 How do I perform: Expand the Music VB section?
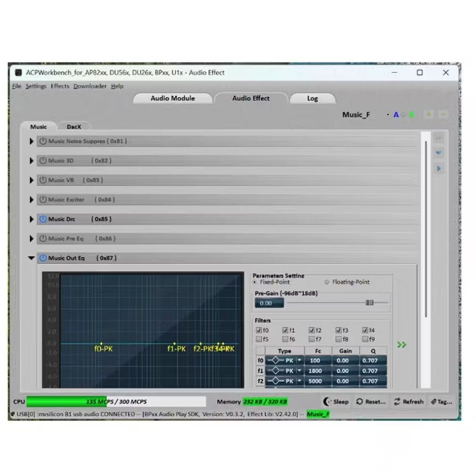(31, 180)
